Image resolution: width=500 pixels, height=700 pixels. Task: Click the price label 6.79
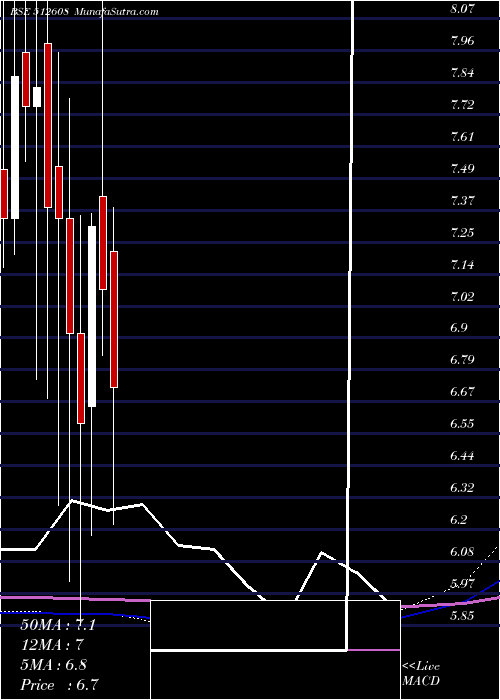[463, 360]
